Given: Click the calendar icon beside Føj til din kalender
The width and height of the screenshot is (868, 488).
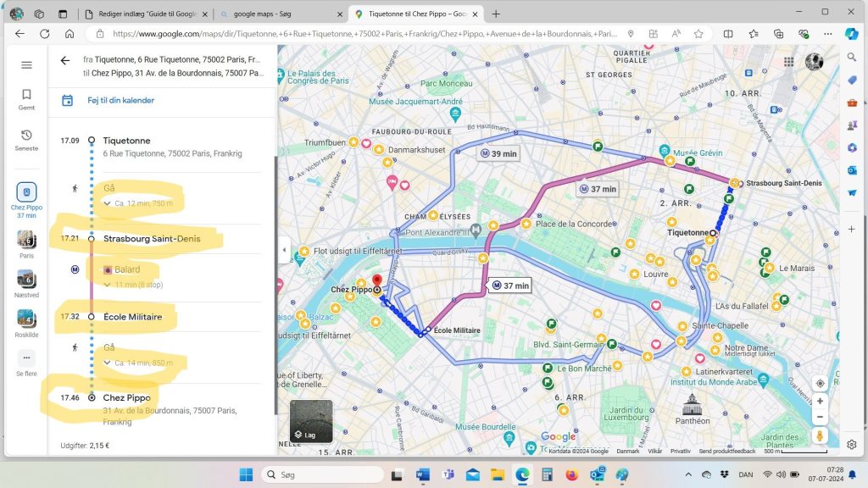Looking at the screenshot, I should [x=68, y=100].
